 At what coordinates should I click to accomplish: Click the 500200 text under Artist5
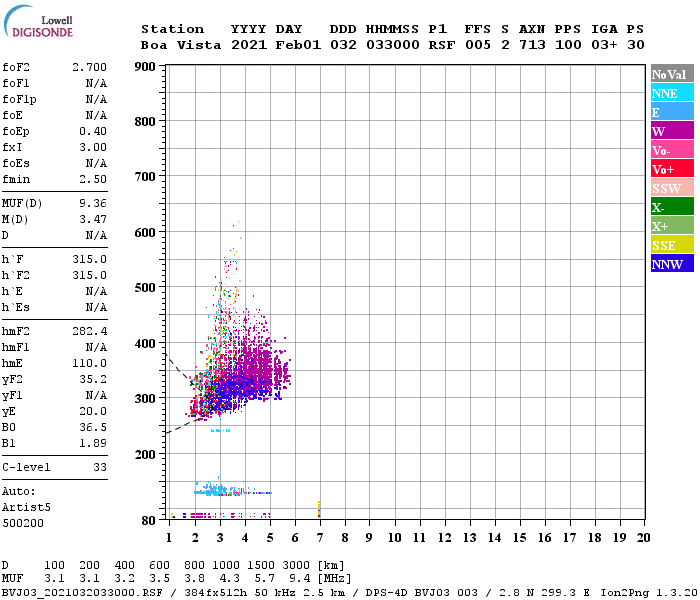click(x=23, y=523)
